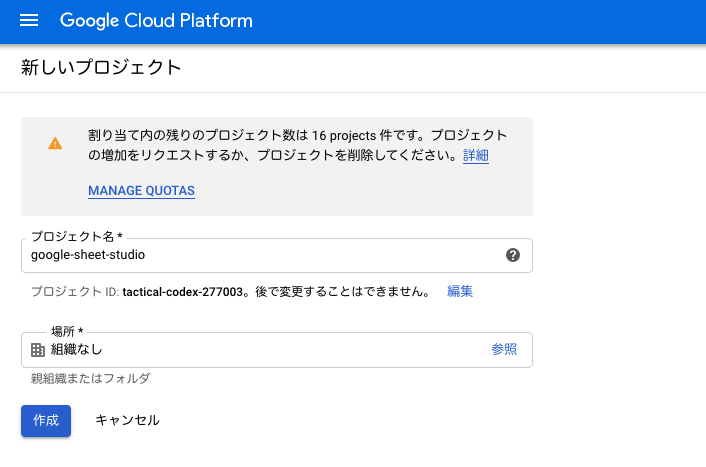706x467 pixels.
Task: Select the 新しいプロジェクト page heading
Action: 101,68
